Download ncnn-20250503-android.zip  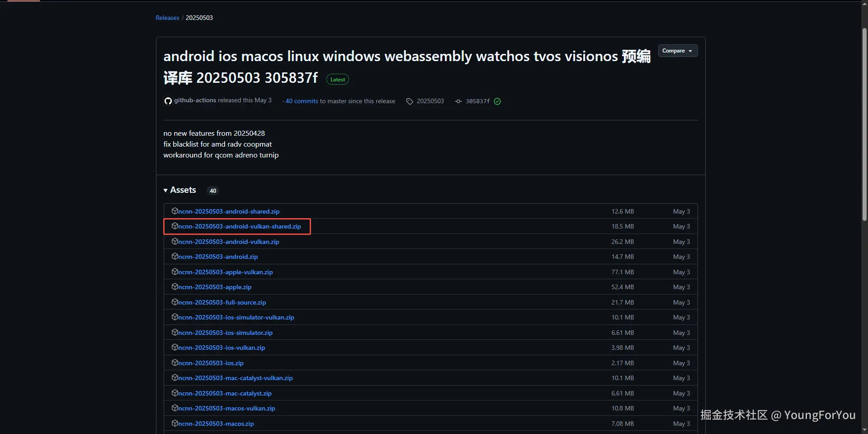(x=218, y=257)
